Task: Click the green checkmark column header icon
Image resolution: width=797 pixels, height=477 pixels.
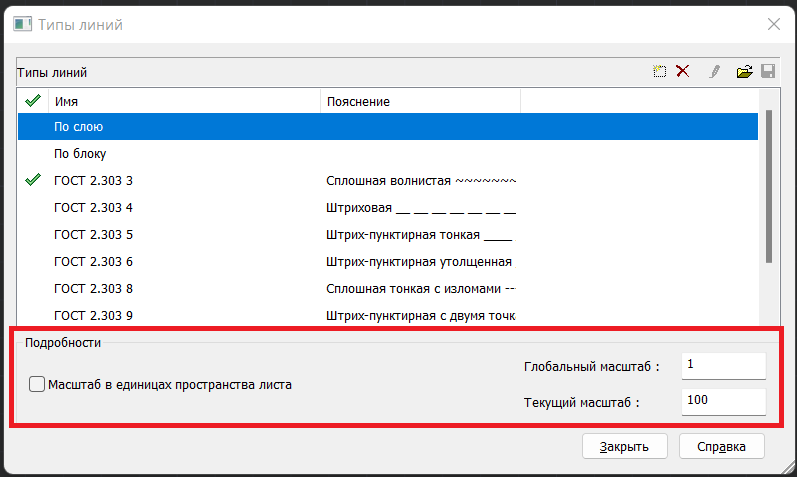Action: [x=32, y=101]
